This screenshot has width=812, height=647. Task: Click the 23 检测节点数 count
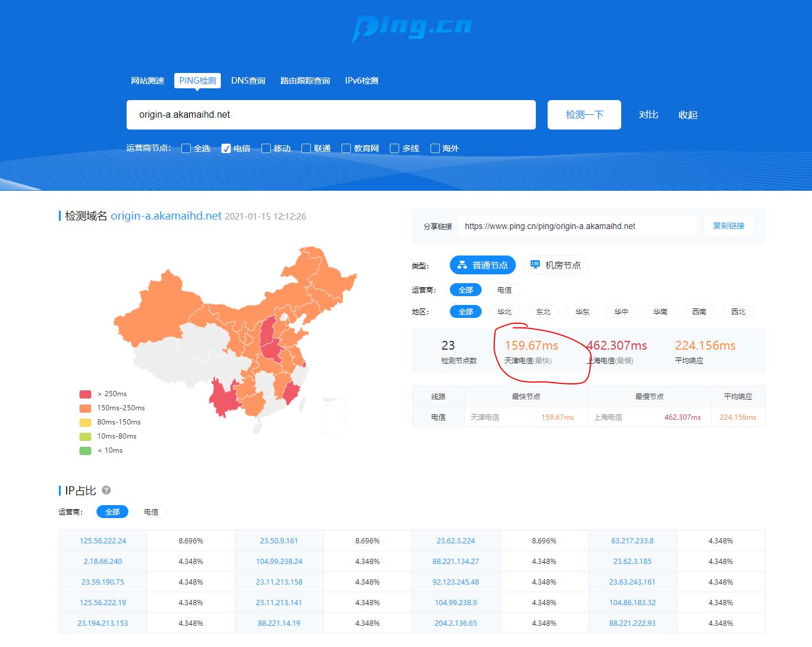point(448,346)
